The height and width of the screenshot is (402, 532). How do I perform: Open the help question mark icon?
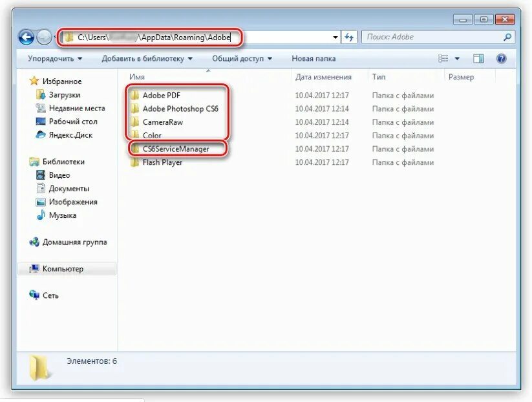(501, 59)
